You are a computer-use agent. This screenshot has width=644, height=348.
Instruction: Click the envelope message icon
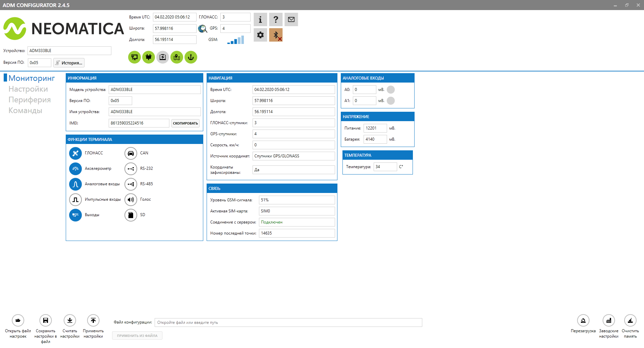tap(291, 19)
